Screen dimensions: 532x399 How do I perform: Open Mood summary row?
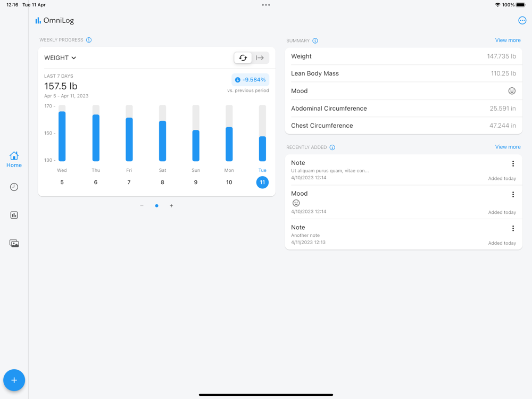pyautogui.click(x=403, y=91)
